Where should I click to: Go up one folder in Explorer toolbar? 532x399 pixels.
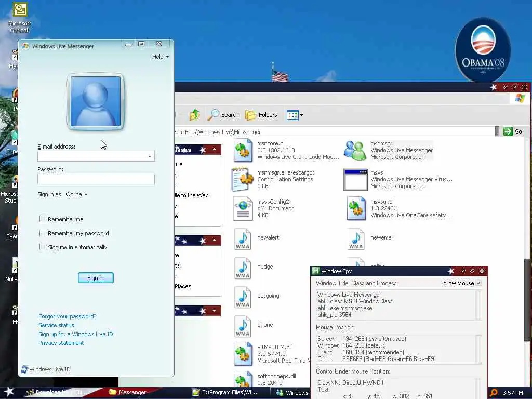[x=195, y=115]
